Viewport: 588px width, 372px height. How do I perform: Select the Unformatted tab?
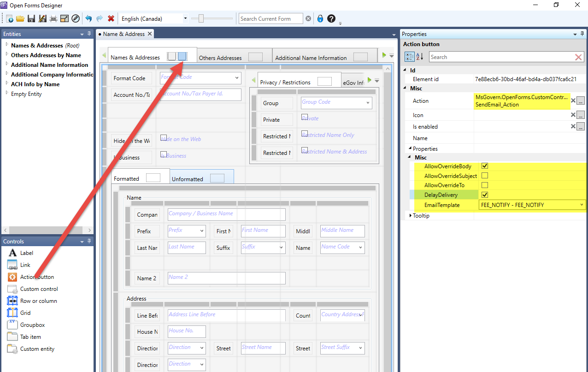(188, 179)
